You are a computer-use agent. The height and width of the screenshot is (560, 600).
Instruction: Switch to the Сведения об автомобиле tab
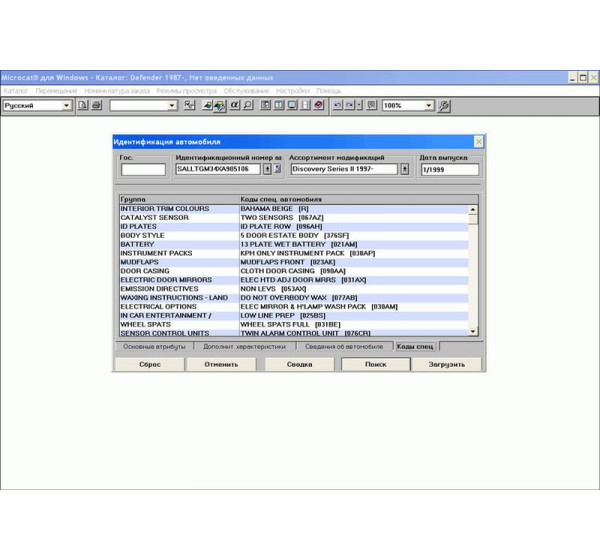343,346
